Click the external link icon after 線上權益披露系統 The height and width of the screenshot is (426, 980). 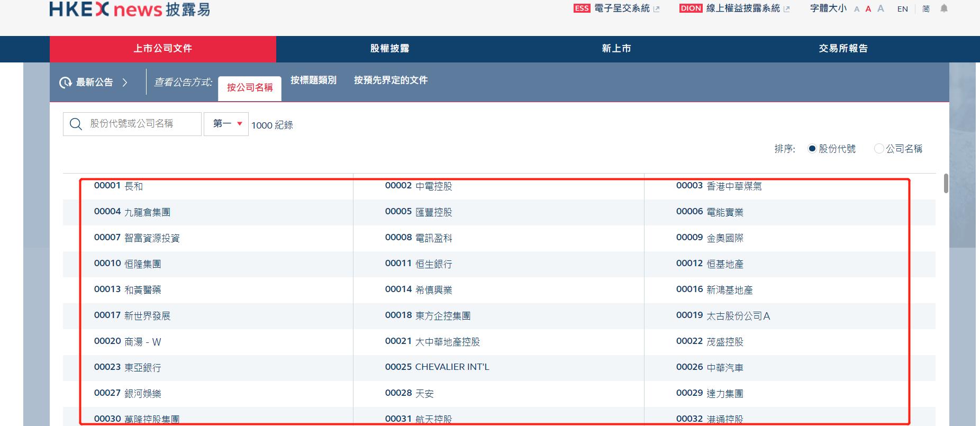[x=786, y=9]
